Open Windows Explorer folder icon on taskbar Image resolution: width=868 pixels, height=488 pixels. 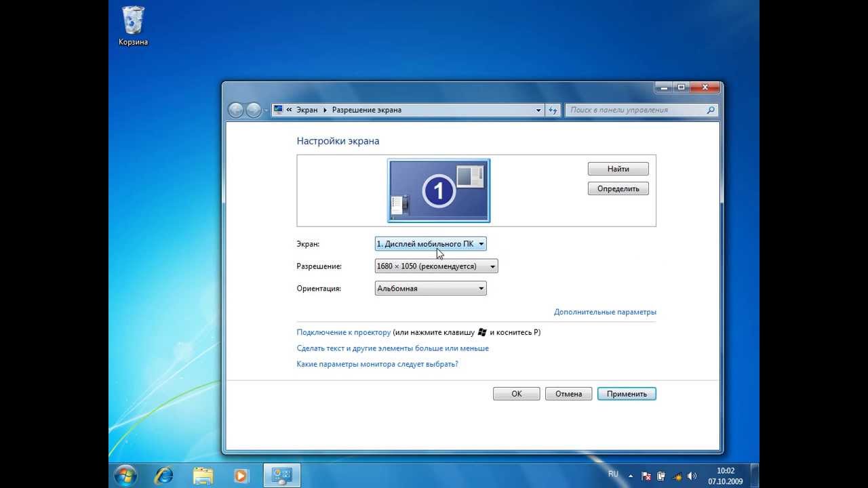click(x=203, y=475)
